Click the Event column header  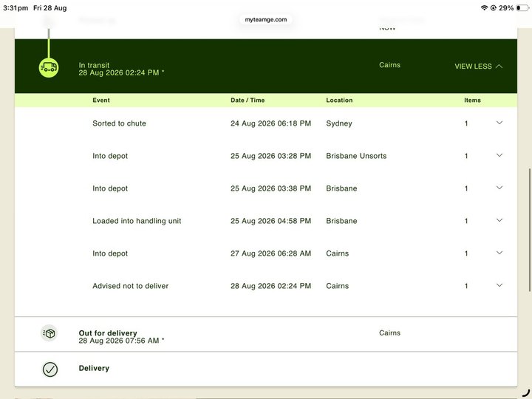(x=101, y=100)
